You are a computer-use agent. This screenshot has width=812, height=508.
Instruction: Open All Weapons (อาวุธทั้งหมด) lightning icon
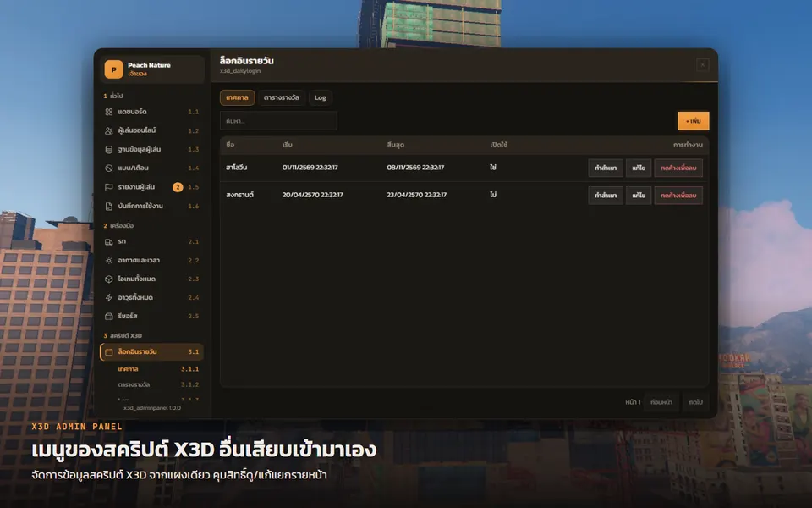(109, 297)
